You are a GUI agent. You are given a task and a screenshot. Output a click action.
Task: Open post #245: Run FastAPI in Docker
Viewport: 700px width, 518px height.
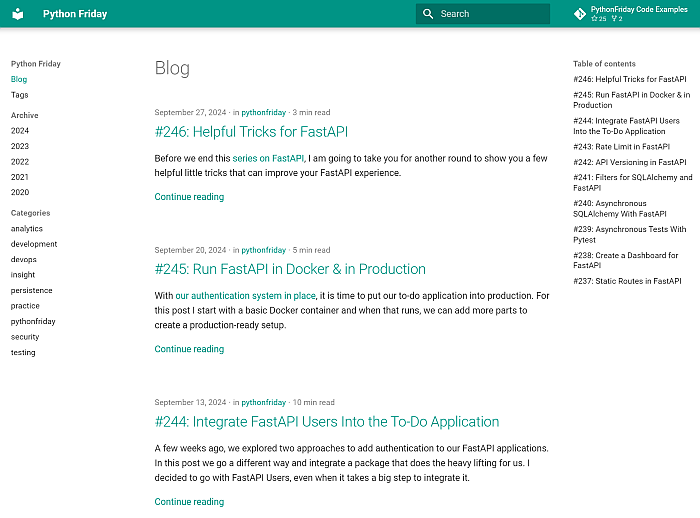click(290, 269)
